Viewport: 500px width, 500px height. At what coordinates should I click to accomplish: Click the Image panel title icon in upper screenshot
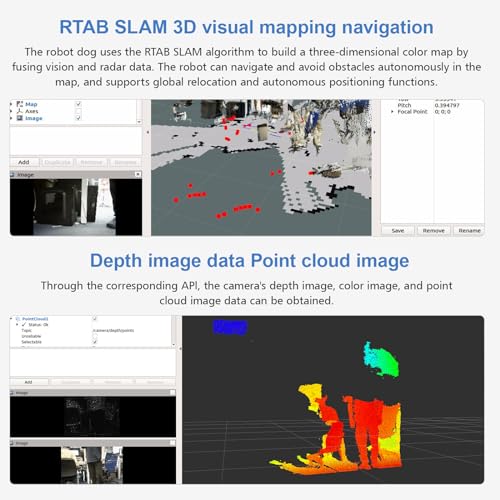(x=13, y=174)
